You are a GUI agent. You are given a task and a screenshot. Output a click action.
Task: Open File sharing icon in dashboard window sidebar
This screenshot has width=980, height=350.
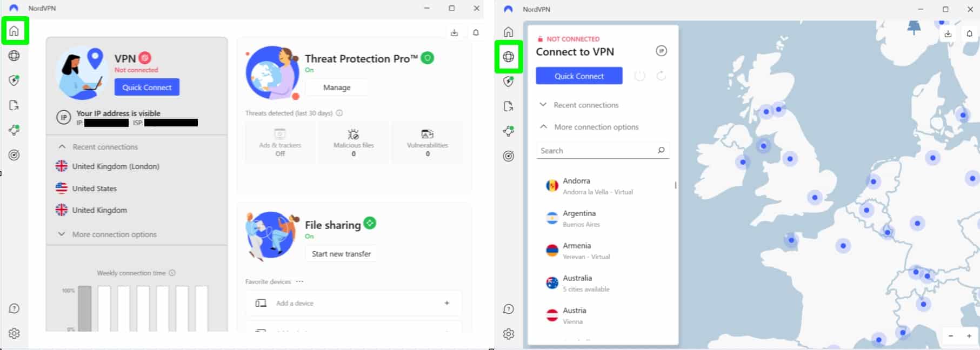click(x=14, y=105)
